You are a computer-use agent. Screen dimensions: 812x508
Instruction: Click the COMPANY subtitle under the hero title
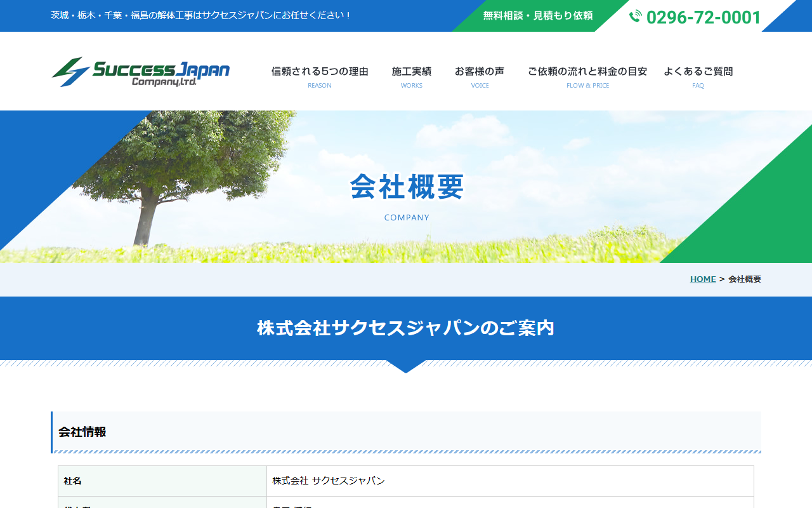pos(407,218)
